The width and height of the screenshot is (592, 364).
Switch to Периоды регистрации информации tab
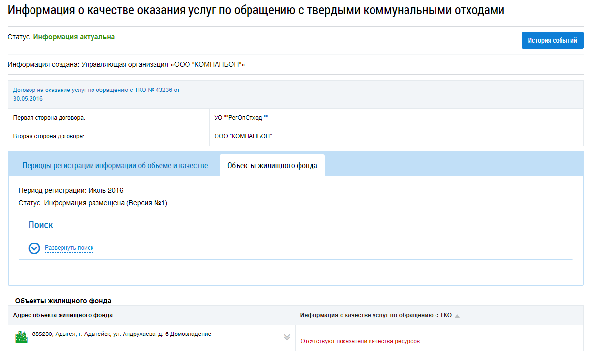115,166
